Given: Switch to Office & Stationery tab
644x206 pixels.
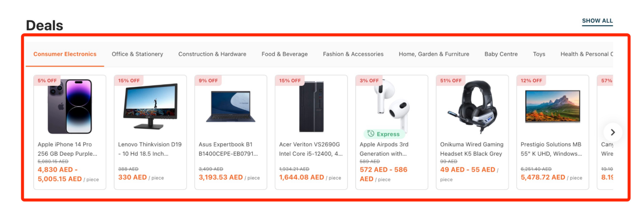Looking at the screenshot, I should tap(137, 54).
